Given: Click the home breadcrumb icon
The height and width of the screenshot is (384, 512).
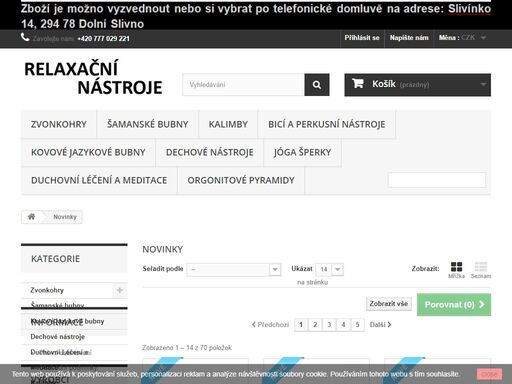Looking at the screenshot, I should [x=31, y=217].
